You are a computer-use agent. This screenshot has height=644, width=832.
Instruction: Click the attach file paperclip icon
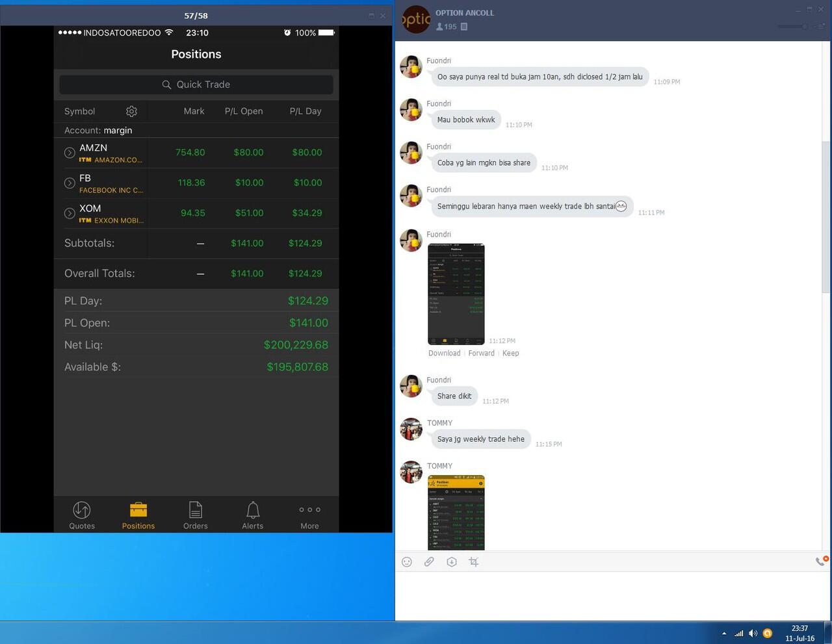point(429,562)
